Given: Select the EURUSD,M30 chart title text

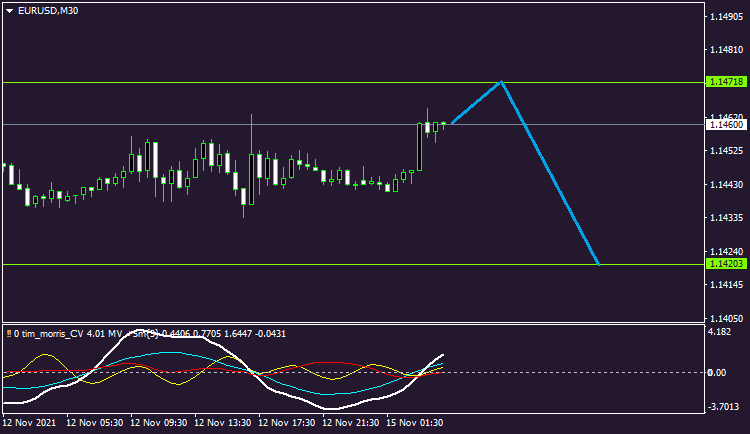Looking at the screenshot, I should [x=48, y=11].
